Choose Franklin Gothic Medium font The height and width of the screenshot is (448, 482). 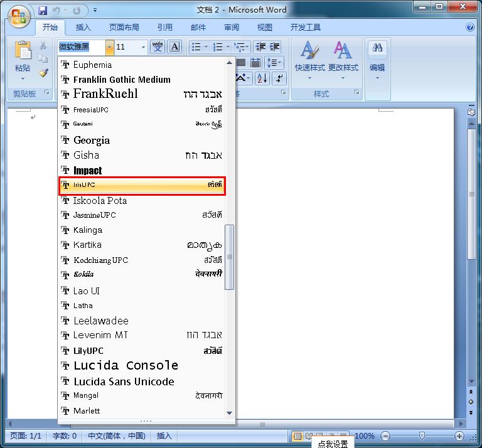click(142, 80)
